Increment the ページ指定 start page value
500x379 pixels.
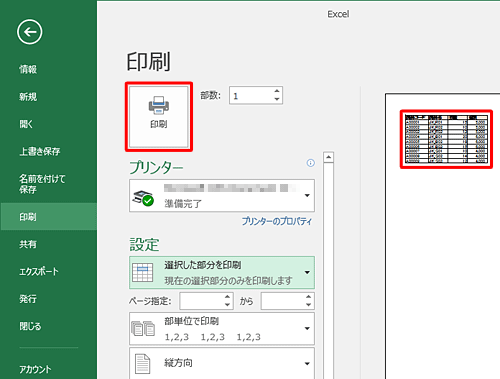click(x=227, y=297)
